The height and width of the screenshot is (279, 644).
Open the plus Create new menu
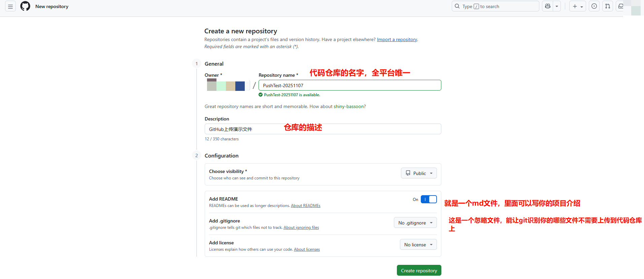click(x=578, y=6)
